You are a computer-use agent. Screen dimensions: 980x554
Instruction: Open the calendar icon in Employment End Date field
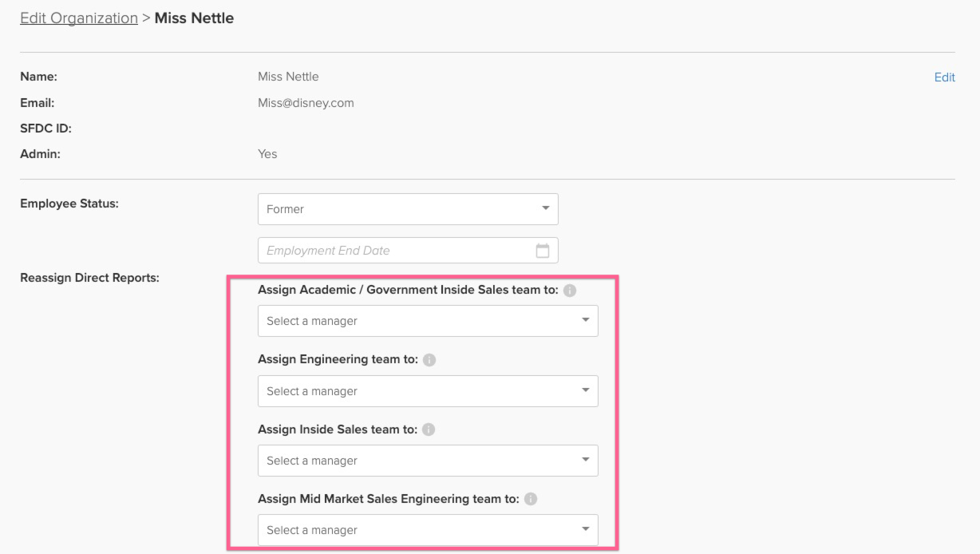tap(543, 250)
